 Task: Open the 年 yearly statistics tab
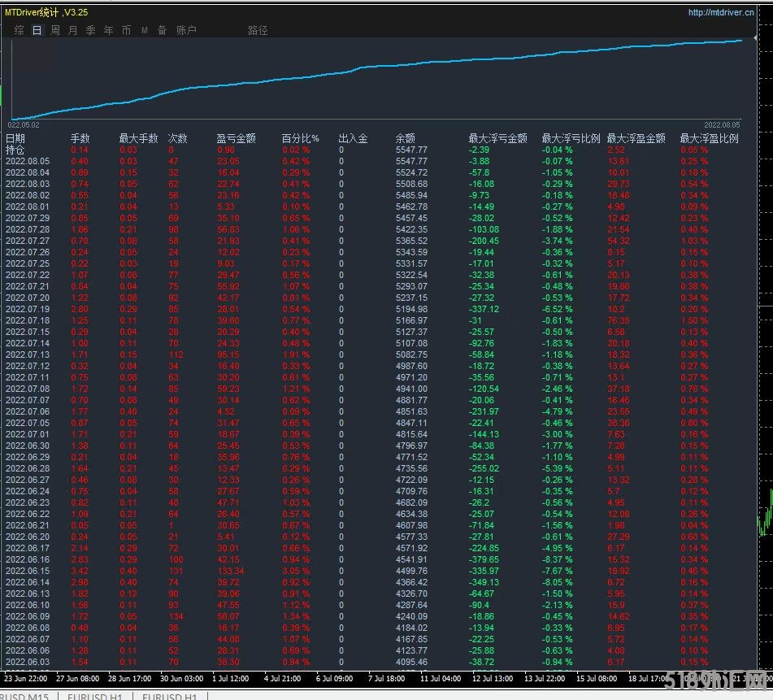click(108, 30)
